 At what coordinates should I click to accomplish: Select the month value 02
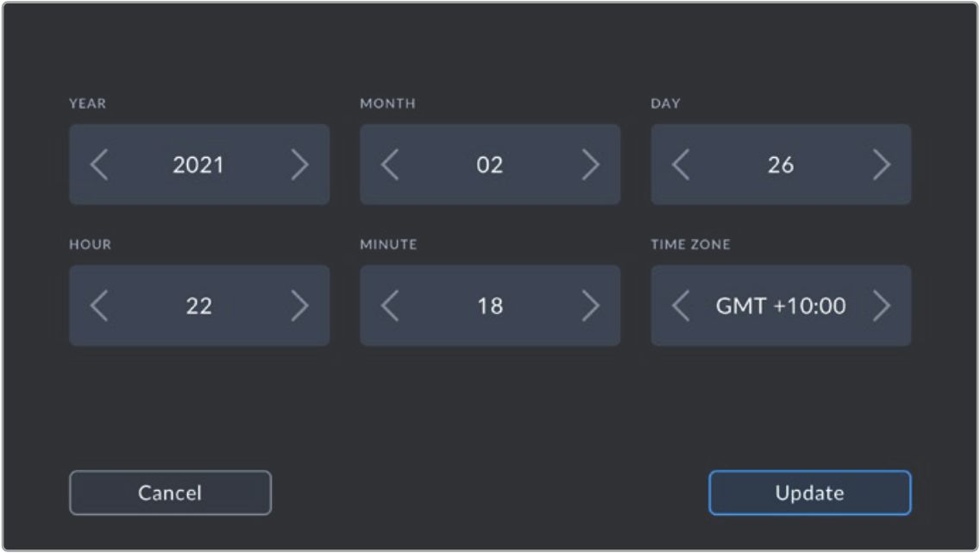tap(489, 165)
